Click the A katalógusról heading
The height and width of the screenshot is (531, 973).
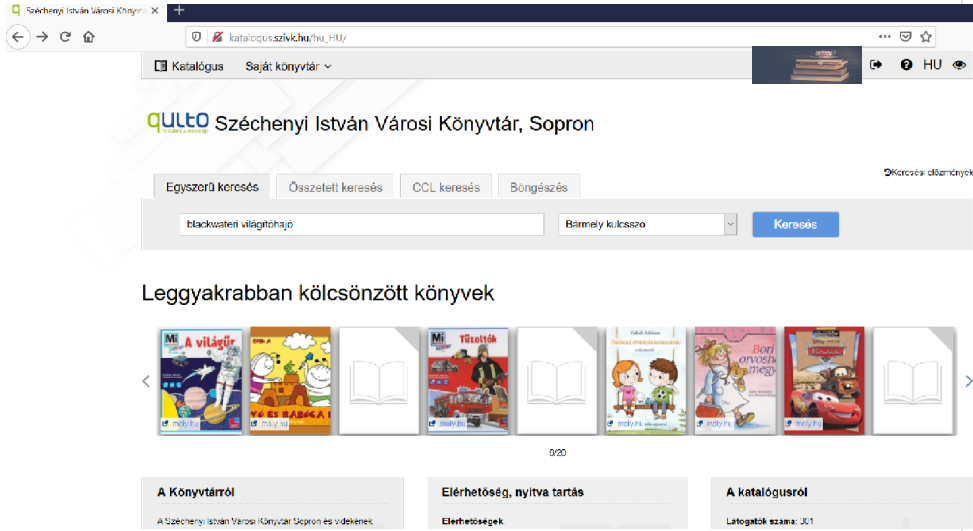pos(766,492)
